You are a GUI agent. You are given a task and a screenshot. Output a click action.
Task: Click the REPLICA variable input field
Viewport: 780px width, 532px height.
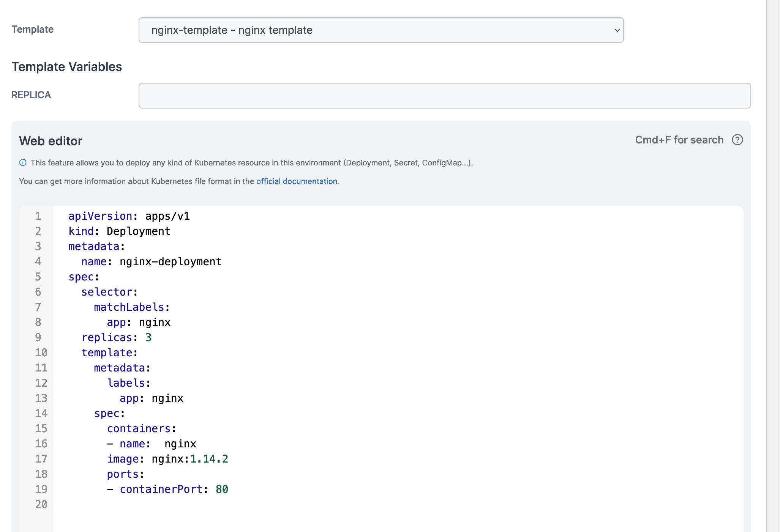coord(445,96)
